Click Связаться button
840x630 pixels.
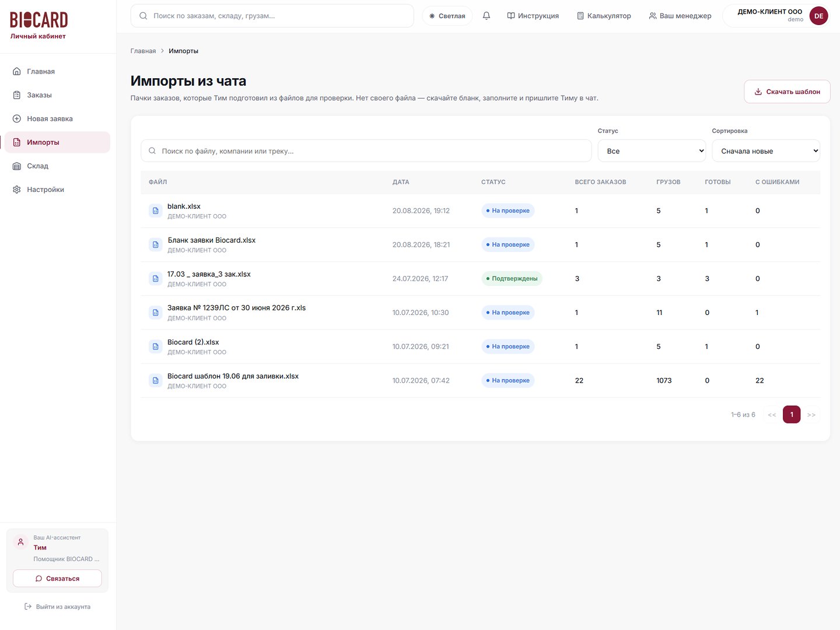(57, 579)
